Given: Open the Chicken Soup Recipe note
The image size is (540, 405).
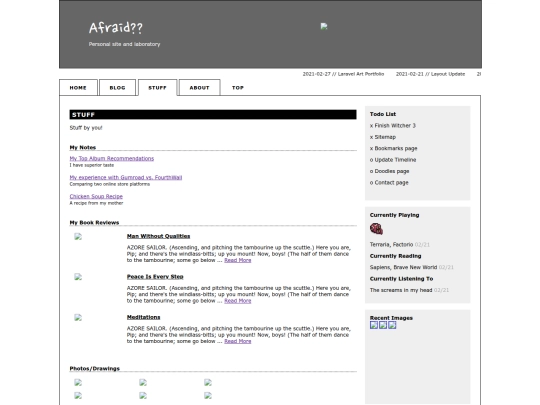Looking at the screenshot, I should click(x=96, y=196).
